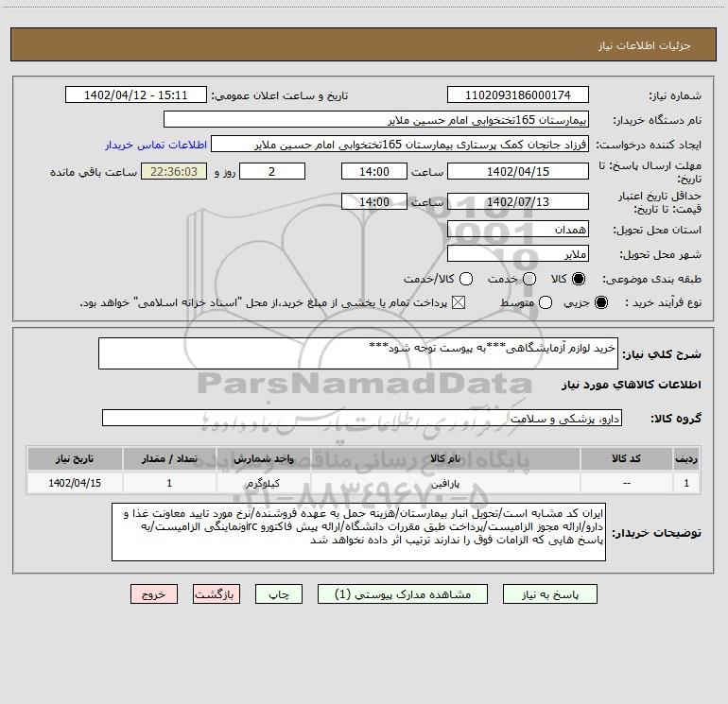Open مشاهده مدارک پیوستی (1) button
The width and height of the screenshot is (728, 704).
click(403, 594)
